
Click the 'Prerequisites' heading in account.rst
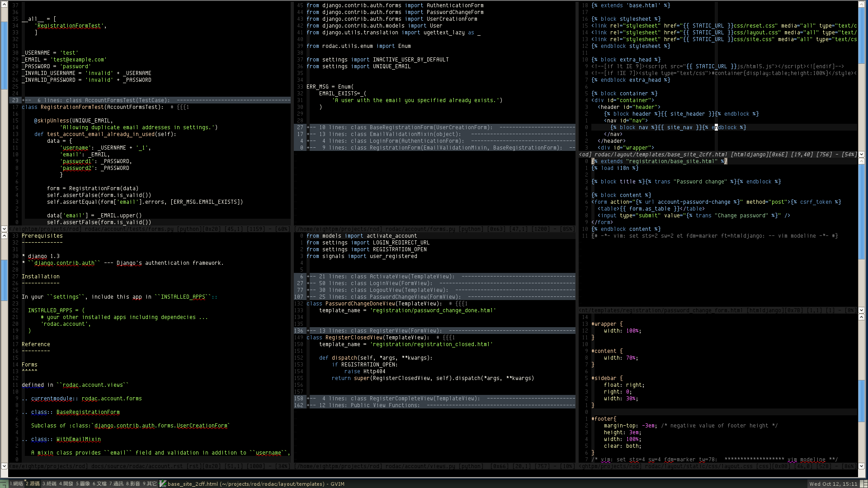pyautogui.click(x=42, y=236)
